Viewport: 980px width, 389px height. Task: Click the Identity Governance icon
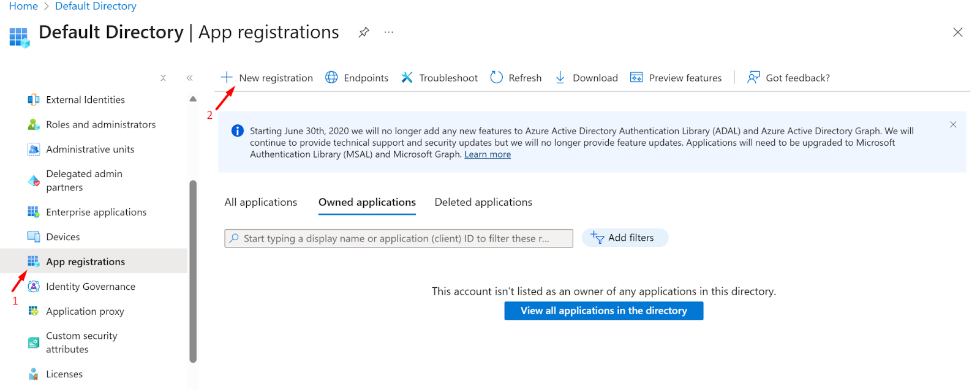pyautogui.click(x=34, y=287)
